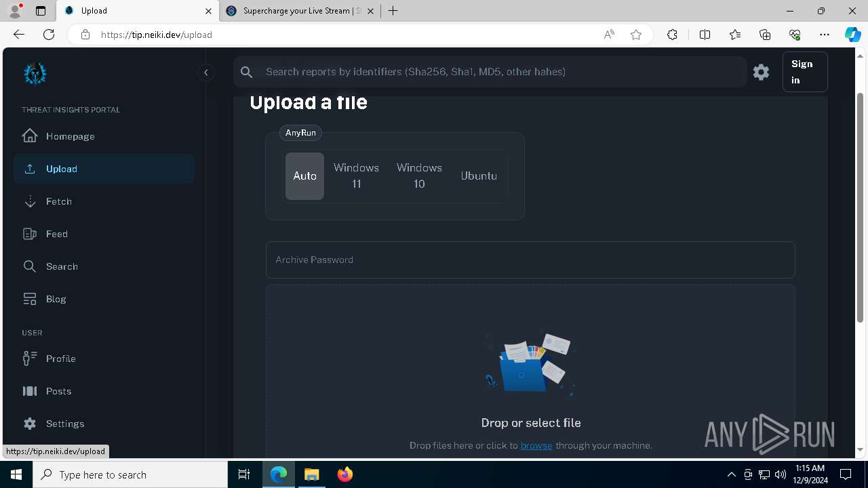Open Windows Start menu
The height and width of the screenshot is (488, 868).
click(16, 474)
